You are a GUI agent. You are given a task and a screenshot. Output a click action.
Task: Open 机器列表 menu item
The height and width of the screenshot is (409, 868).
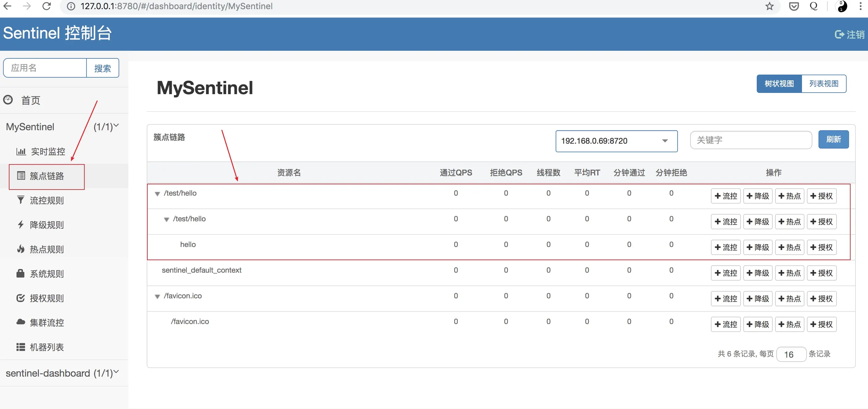point(46,347)
